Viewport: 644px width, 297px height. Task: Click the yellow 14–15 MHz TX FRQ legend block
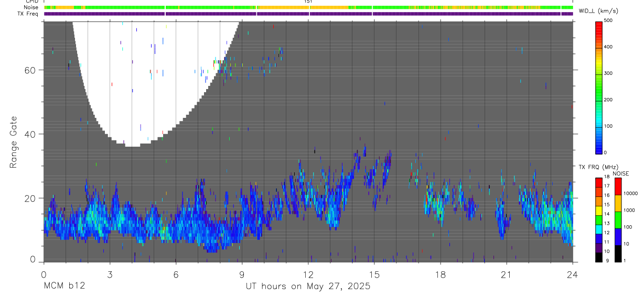598,211
